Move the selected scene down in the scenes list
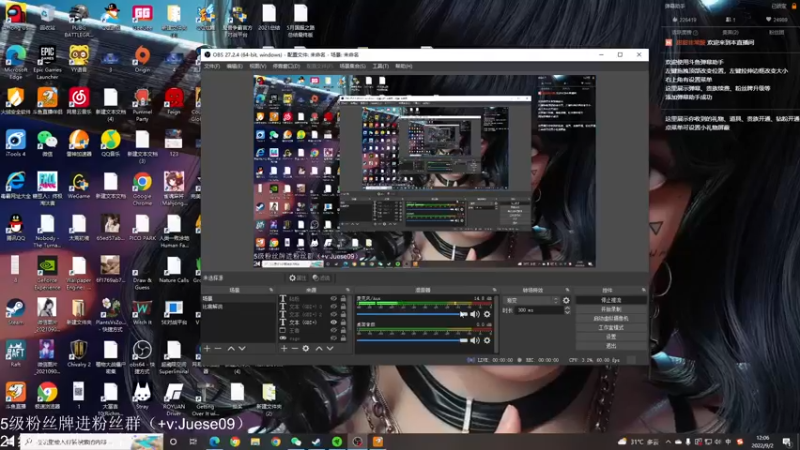800x450 pixels. click(242, 348)
